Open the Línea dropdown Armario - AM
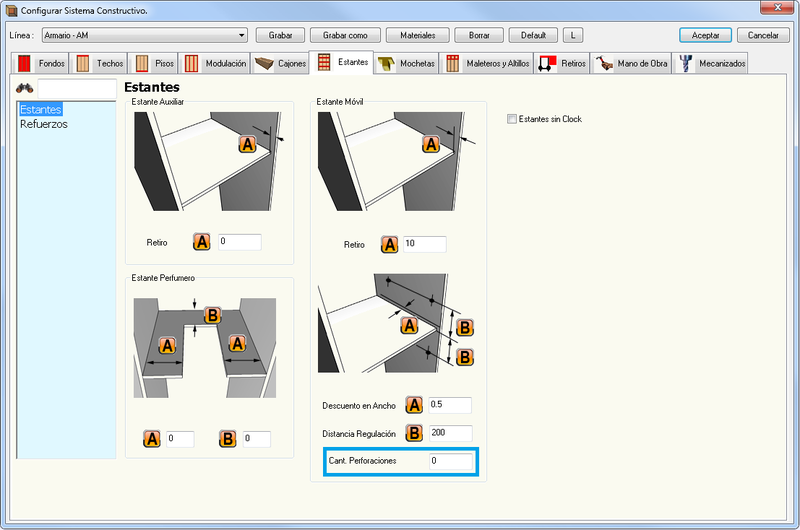 [145, 35]
